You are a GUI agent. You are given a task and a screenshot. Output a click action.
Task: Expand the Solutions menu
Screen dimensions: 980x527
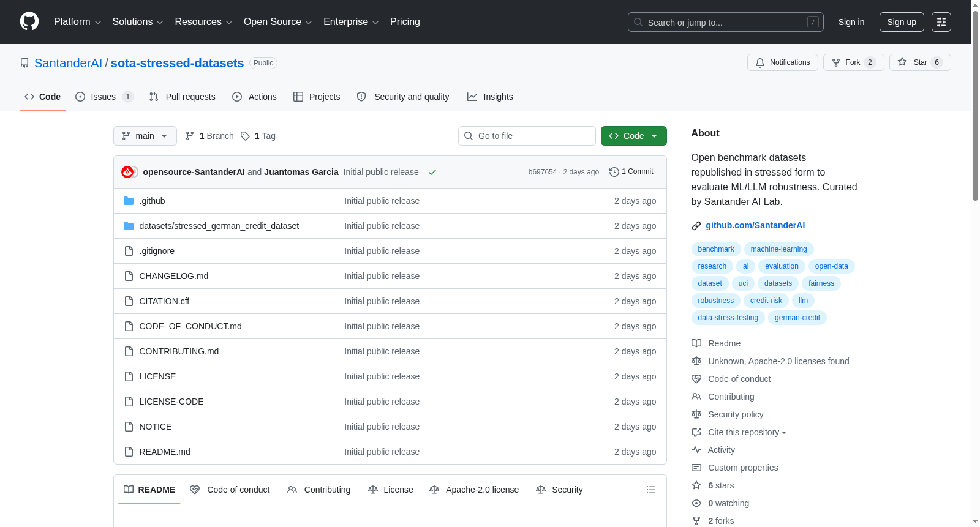[x=138, y=22]
